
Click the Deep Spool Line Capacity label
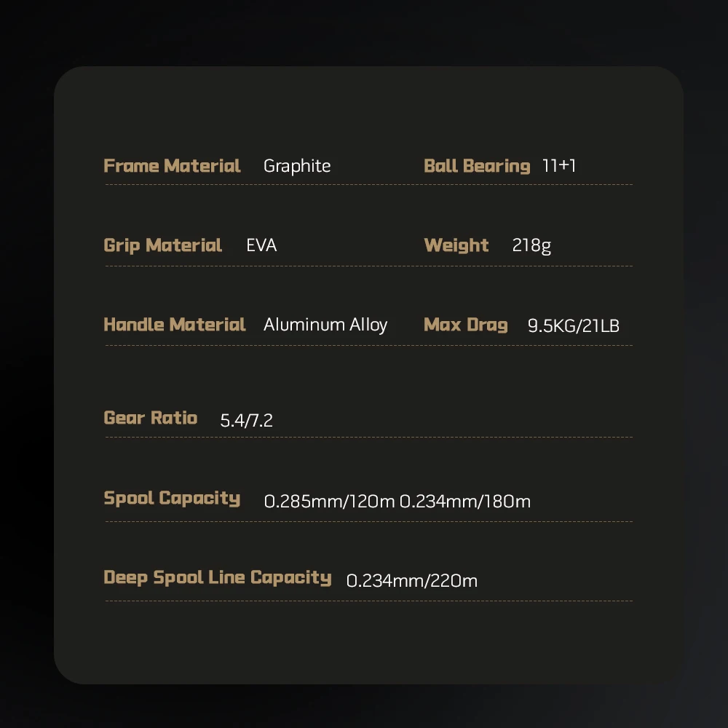click(218, 578)
